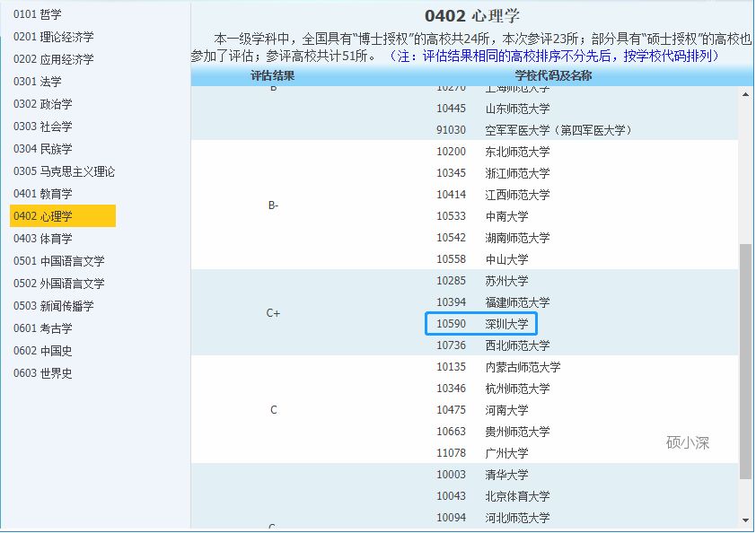The image size is (756, 533).
Task: Select the 深圳大学 row
Action: click(481, 324)
